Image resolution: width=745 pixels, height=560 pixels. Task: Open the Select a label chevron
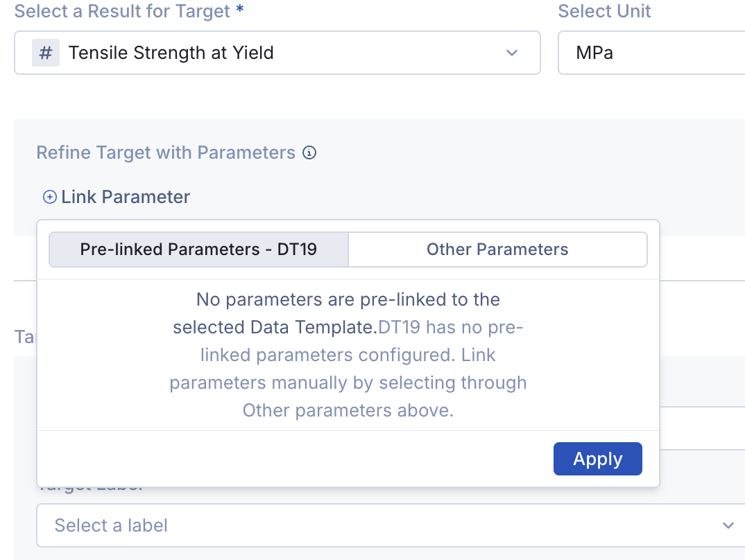[728, 525]
